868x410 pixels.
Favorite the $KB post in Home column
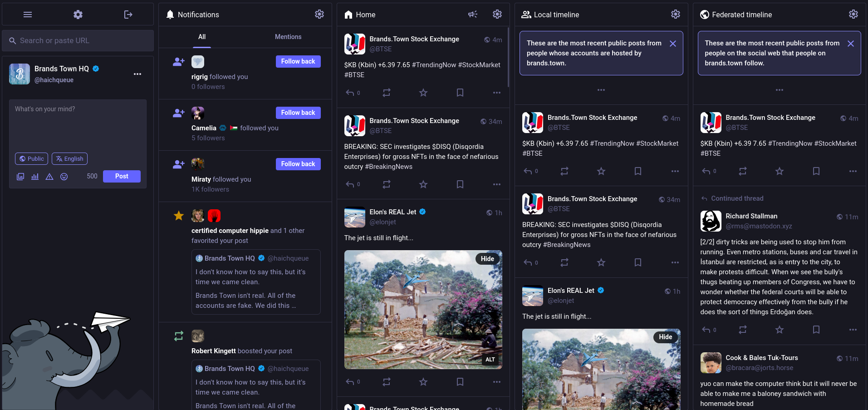[x=423, y=93]
